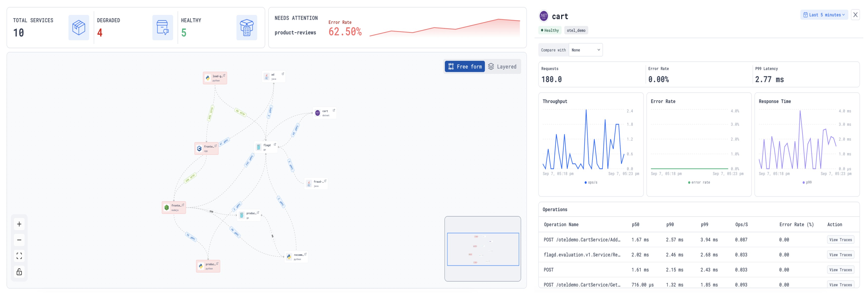
Task: Open the load-g python node's external link icon
Action: pyautogui.click(x=224, y=76)
